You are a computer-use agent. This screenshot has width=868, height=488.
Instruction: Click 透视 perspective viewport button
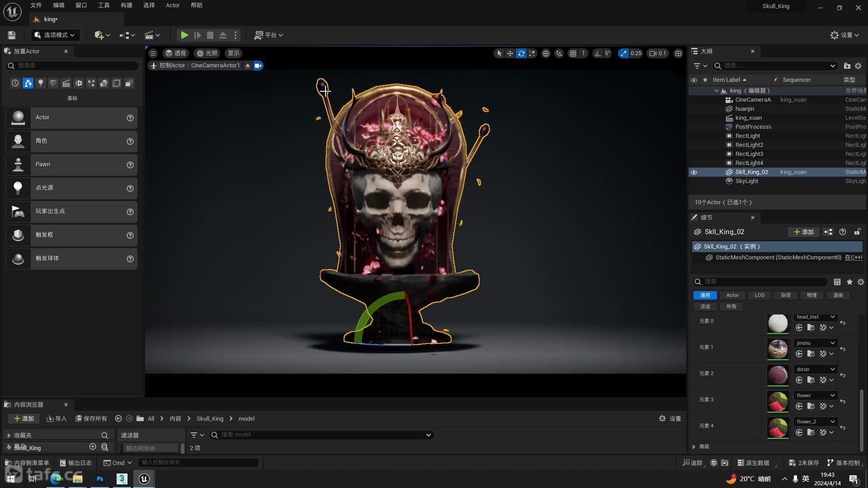[x=175, y=53]
